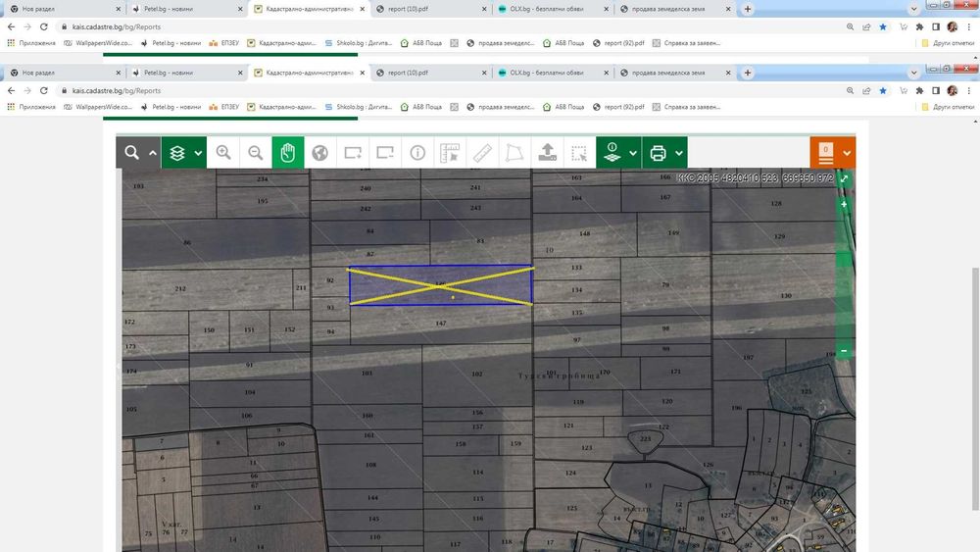Click parcel number 128 on the map
The image size is (980, 552).
[x=776, y=203]
